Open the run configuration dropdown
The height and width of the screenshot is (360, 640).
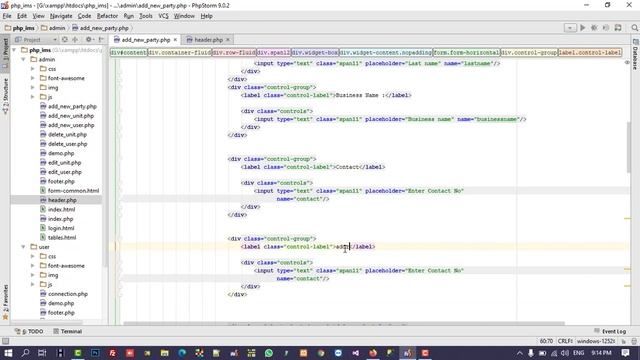pos(570,28)
